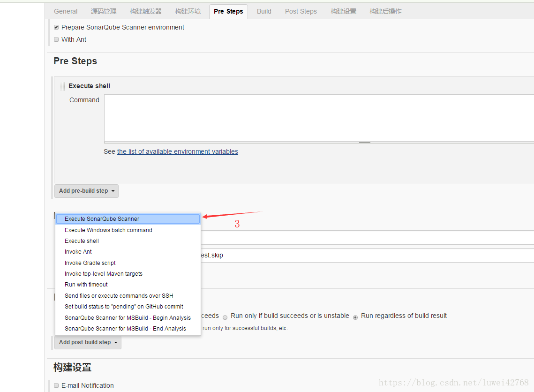Click inside the shell Command text area

(319, 118)
